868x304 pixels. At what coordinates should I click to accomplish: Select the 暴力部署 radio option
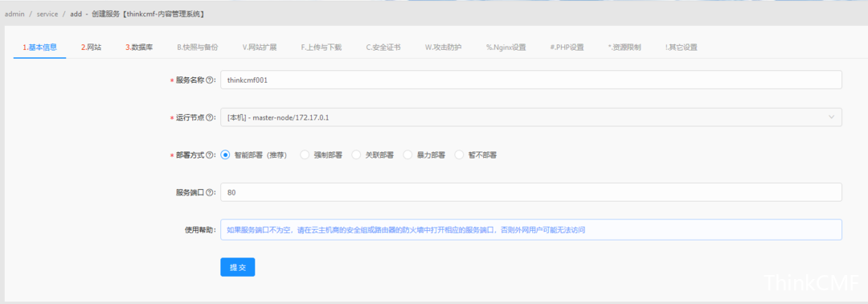pyautogui.click(x=407, y=155)
